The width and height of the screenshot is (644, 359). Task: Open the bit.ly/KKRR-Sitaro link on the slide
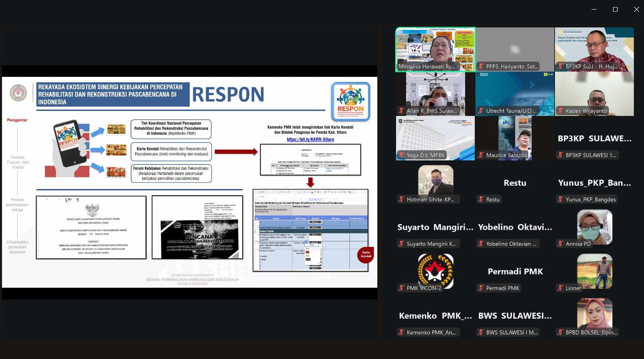pos(310,140)
